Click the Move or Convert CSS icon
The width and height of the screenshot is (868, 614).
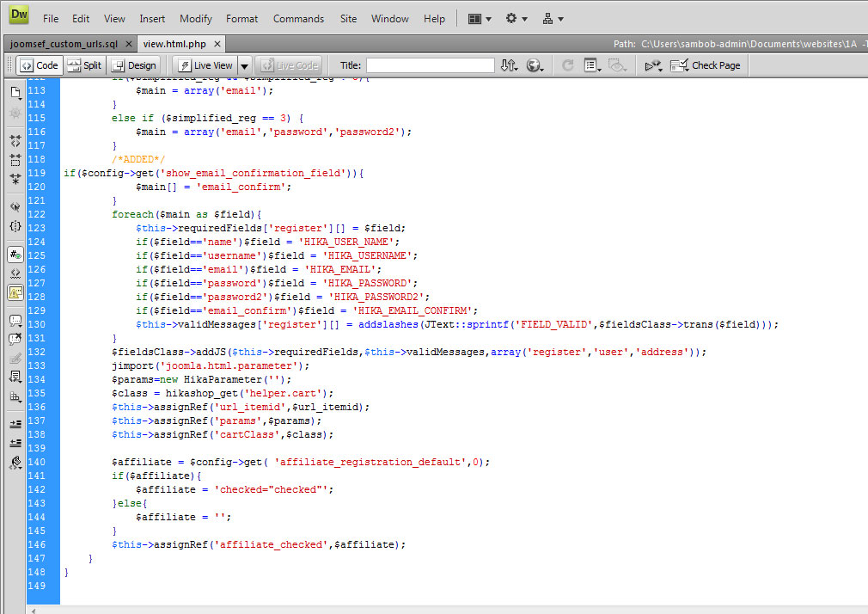tap(15, 396)
